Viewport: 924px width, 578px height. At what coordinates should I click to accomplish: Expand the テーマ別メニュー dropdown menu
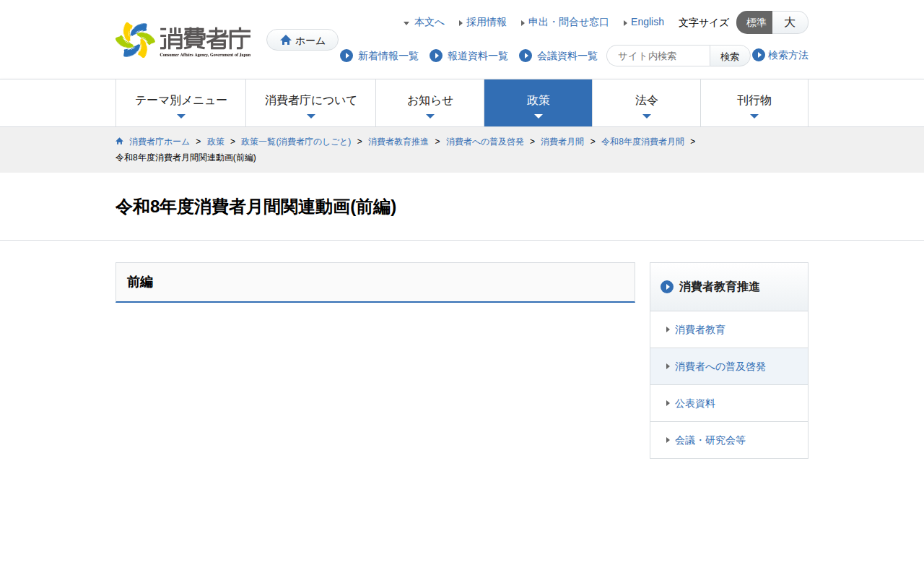click(x=181, y=103)
